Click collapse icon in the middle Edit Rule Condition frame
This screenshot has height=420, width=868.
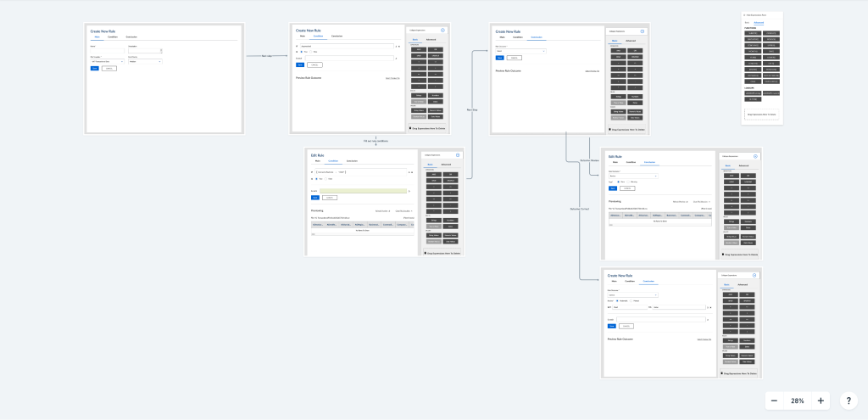click(457, 155)
